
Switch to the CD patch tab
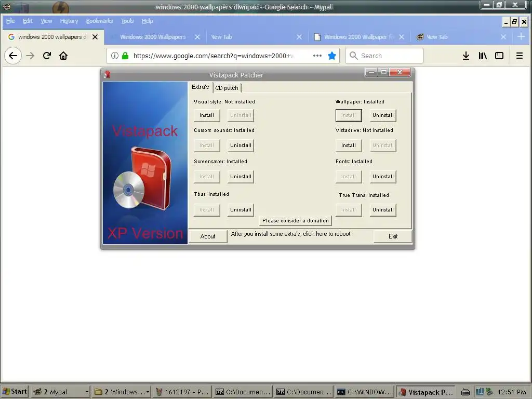tap(227, 88)
